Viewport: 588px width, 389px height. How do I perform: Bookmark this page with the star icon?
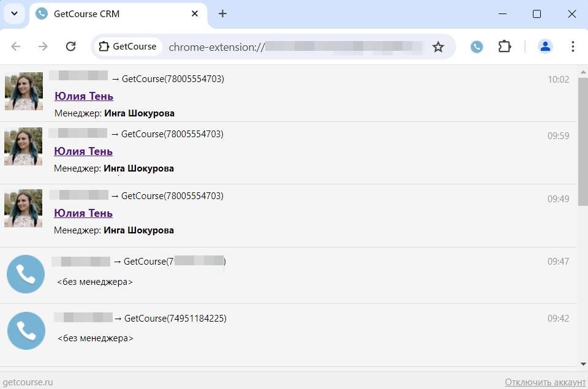tap(438, 47)
